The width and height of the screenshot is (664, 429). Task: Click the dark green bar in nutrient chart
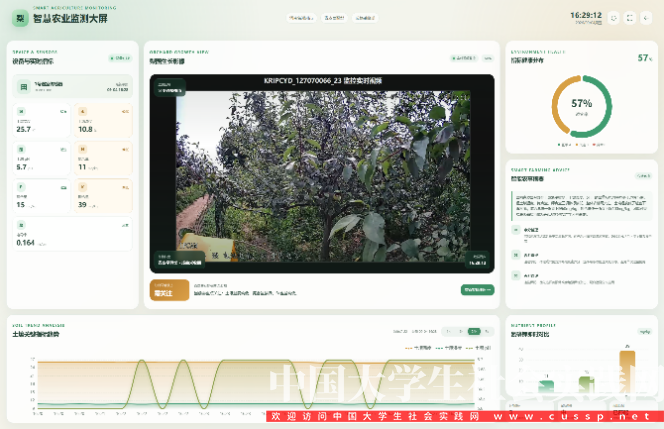[546, 386]
